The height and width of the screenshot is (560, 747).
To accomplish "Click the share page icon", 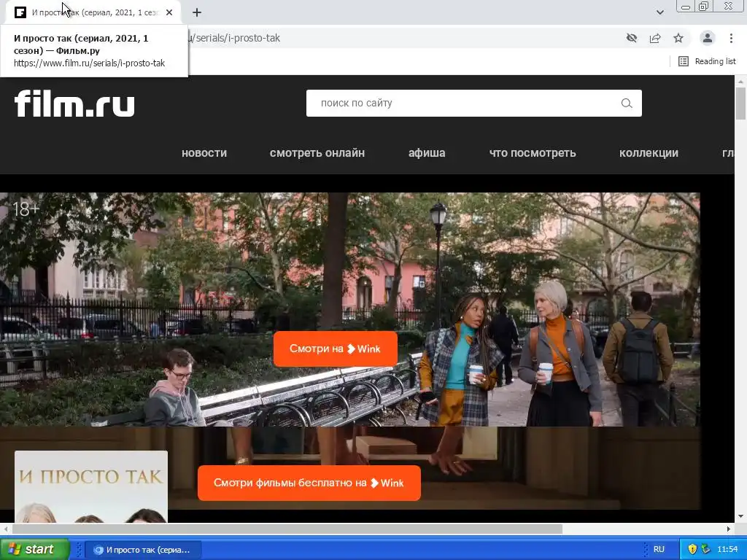I will [655, 38].
